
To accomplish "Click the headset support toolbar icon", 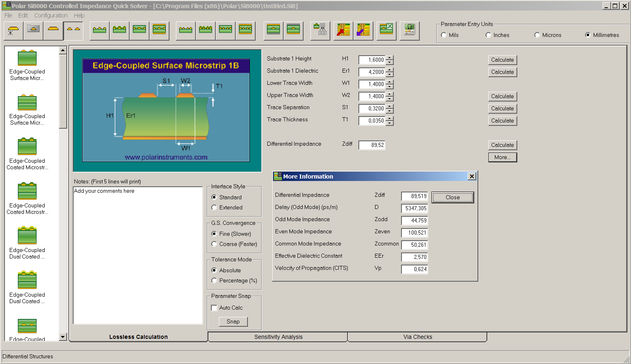I will (x=410, y=31).
